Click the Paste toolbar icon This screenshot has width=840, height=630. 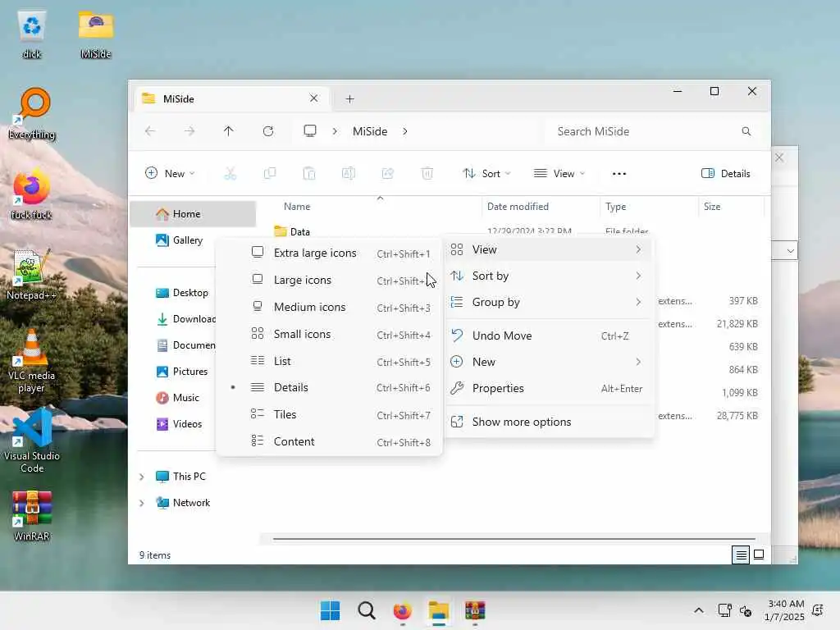click(309, 174)
